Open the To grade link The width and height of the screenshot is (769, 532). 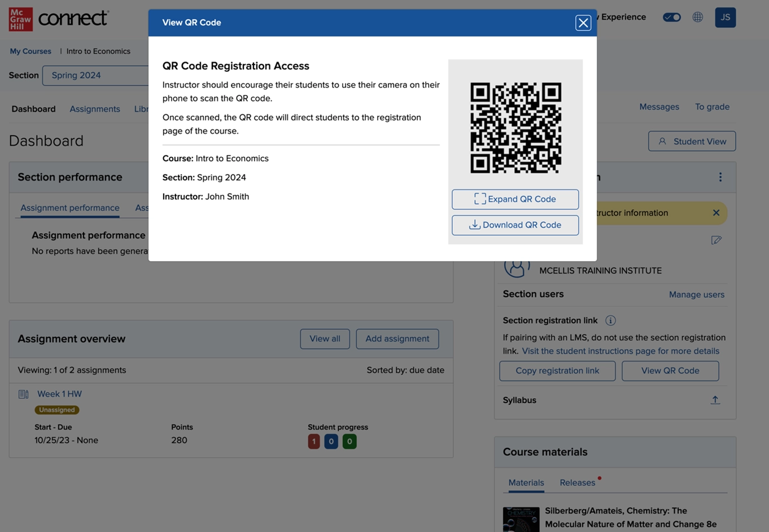[712, 107]
